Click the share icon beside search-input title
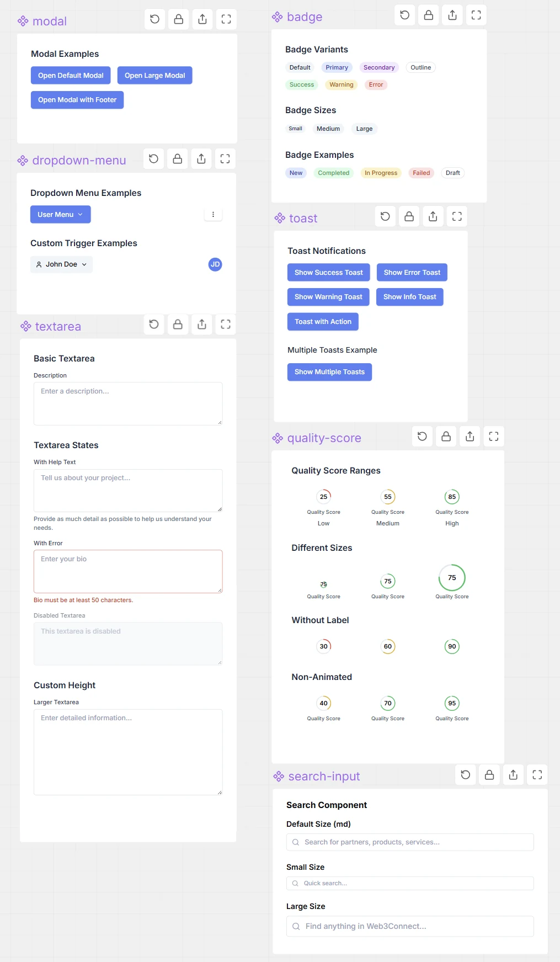Image resolution: width=560 pixels, height=962 pixels. point(513,775)
